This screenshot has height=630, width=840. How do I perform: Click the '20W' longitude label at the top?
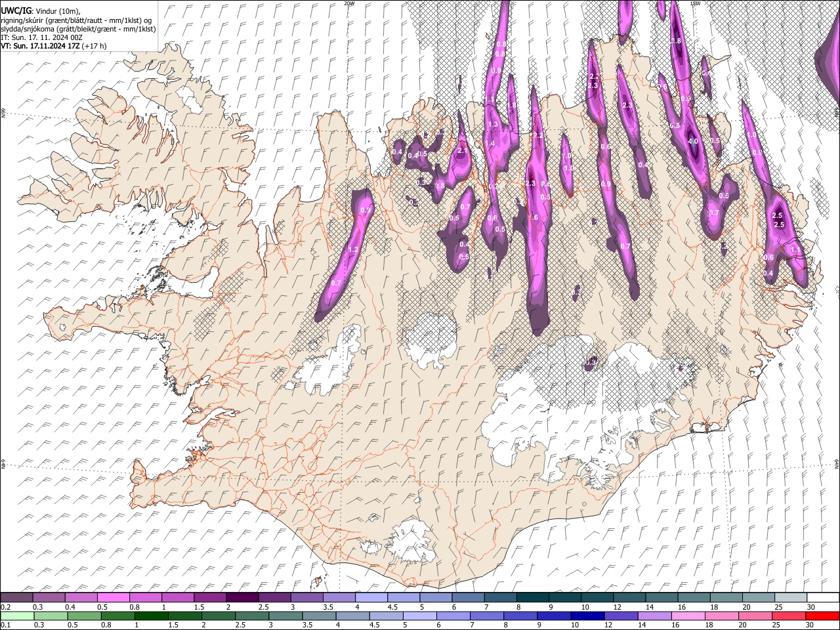(349, 3)
